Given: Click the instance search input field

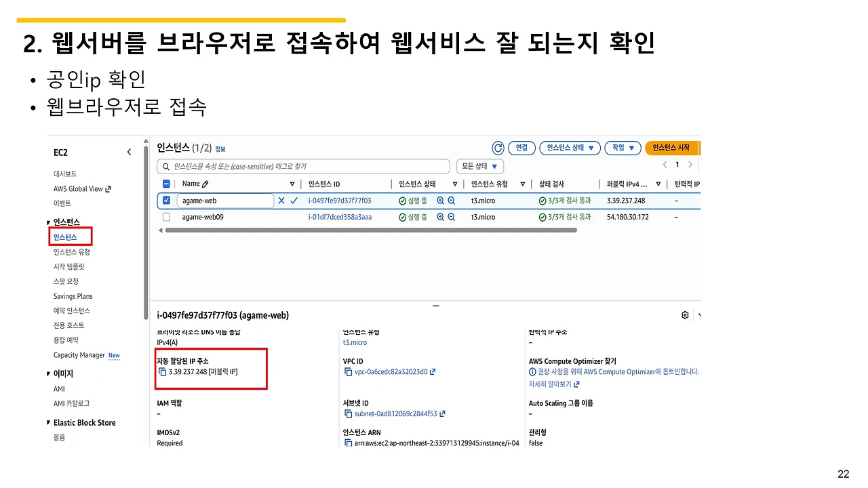Looking at the screenshot, I should pyautogui.click(x=302, y=166).
